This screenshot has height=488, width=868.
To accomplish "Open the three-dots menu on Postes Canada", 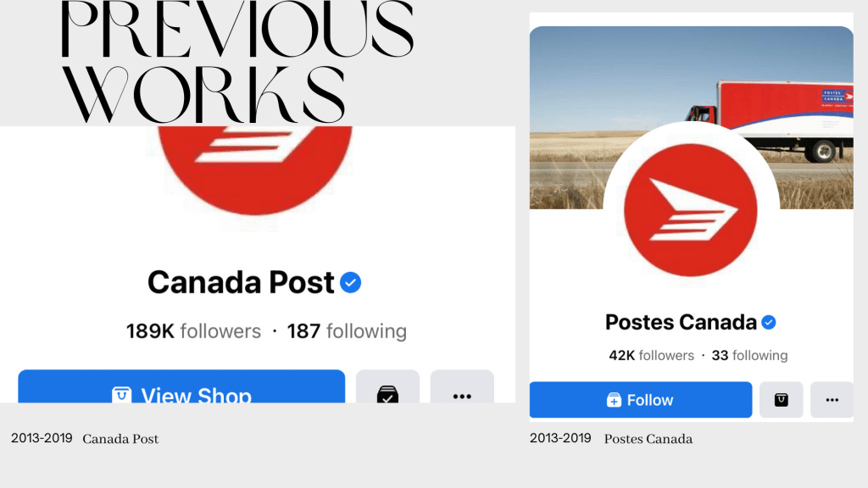I will coord(832,400).
